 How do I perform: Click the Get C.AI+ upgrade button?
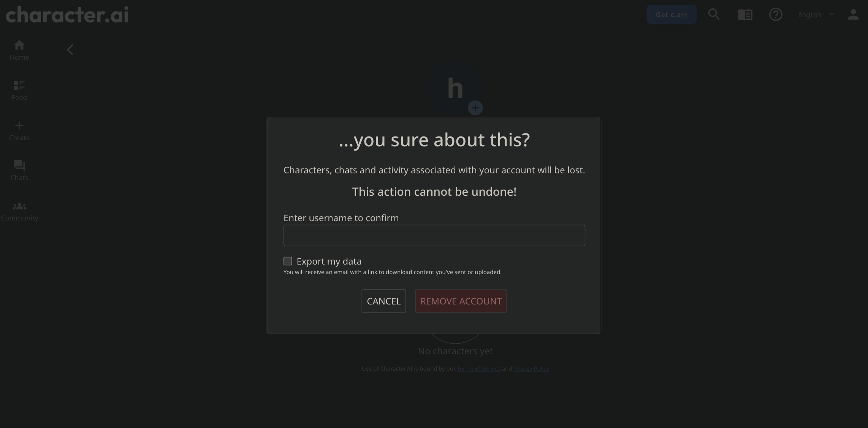click(x=672, y=14)
